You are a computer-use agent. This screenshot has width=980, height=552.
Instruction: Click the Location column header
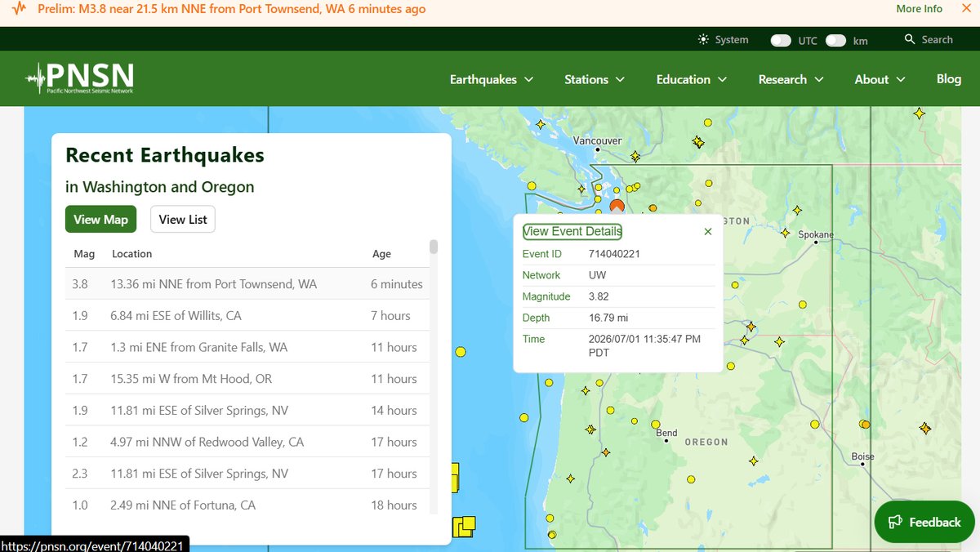click(x=131, y=254)
